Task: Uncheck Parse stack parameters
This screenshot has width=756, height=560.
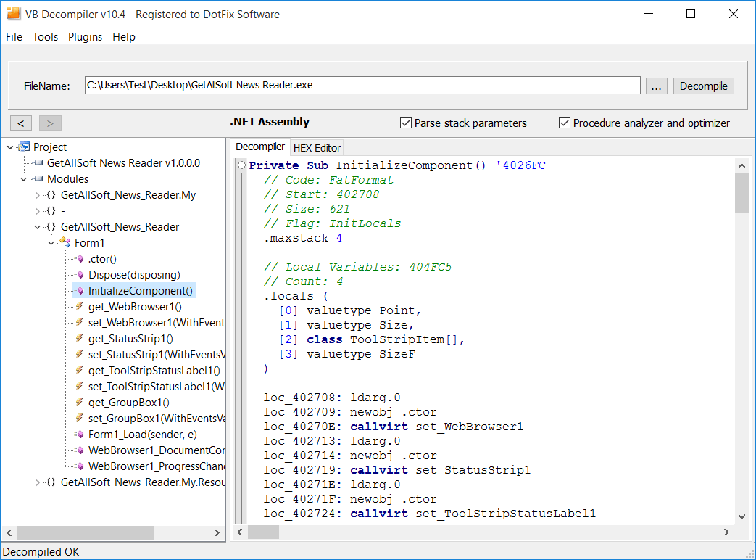Action: (405, 123)
